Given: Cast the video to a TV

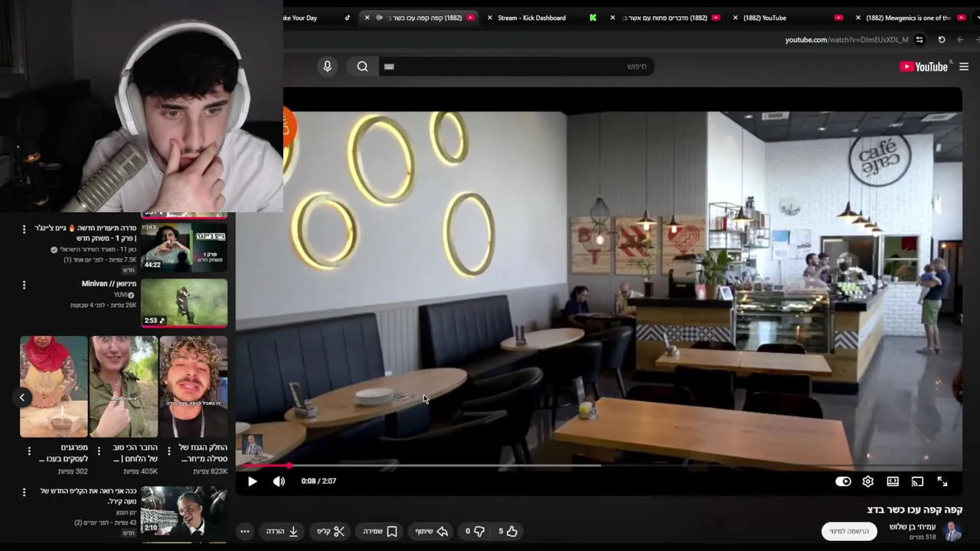Looking at the screenshot, I should pyautogui.click(x=917, y=481).
